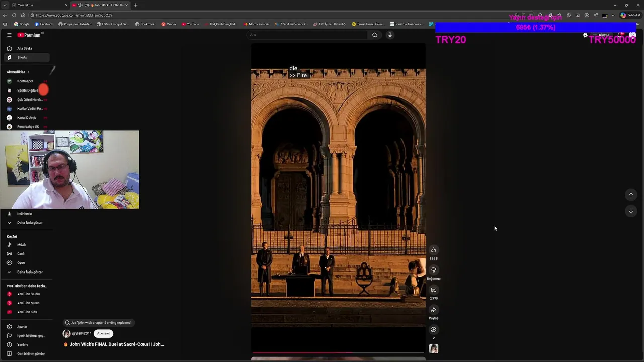644x362 pixels.
Task: Open comments on the Short
Action: pyautogui.click(x=433, y=290)
